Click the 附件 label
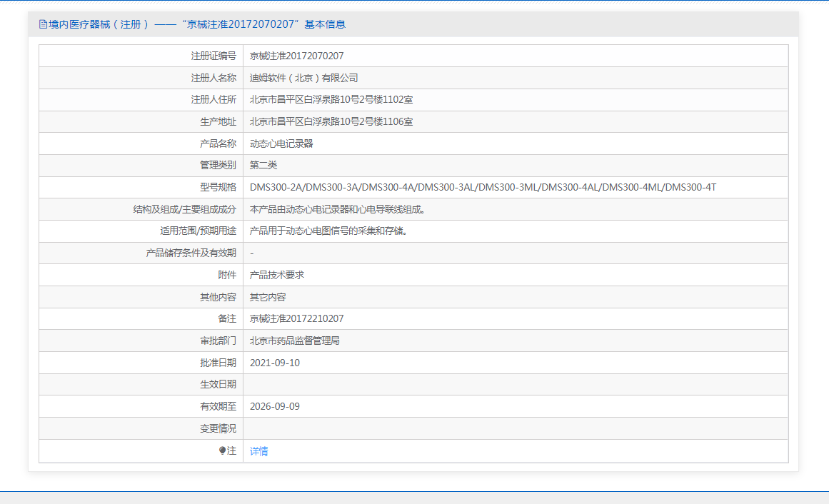The width and height of the screenshot is (829, 504). pyautogui.click(x=227, y=275)
